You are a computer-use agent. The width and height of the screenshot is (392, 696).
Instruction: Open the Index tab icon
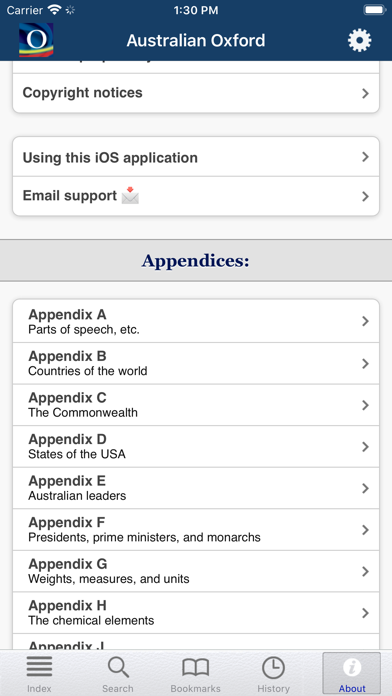[39, 675]
